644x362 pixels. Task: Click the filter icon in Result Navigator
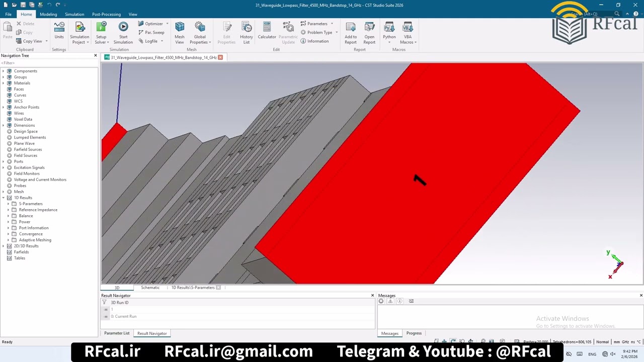click(105, 303)
